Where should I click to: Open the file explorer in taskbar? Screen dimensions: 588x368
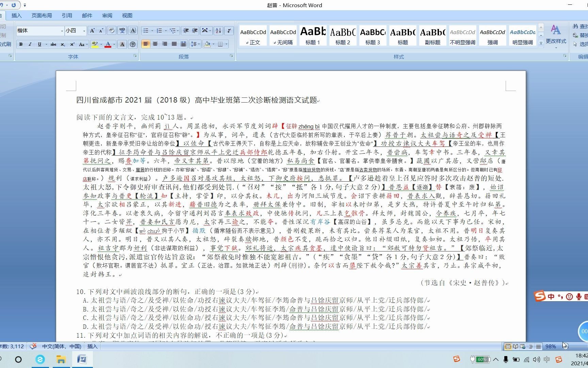(61, 359)
